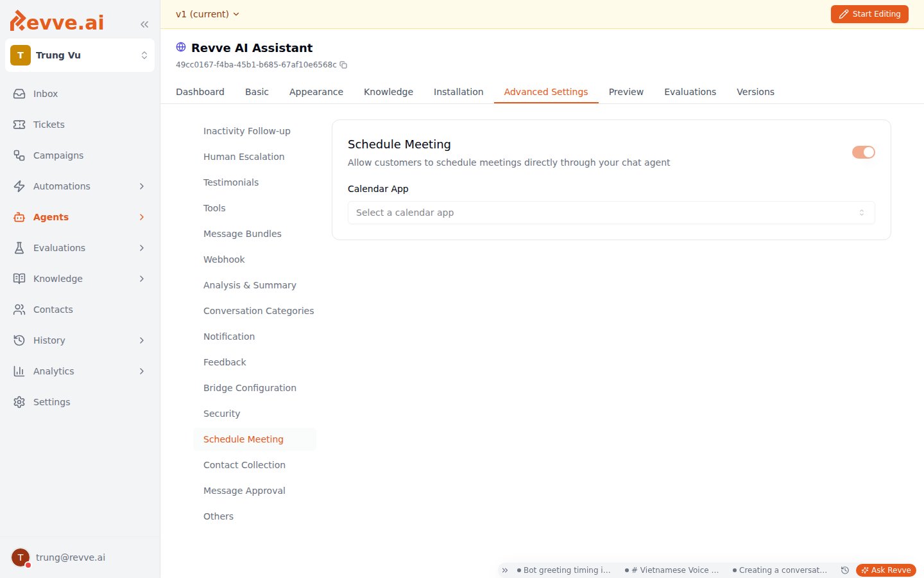Switch to the Dashboard tab
Viewport: 924px width, 578px height.
point(200,92)
